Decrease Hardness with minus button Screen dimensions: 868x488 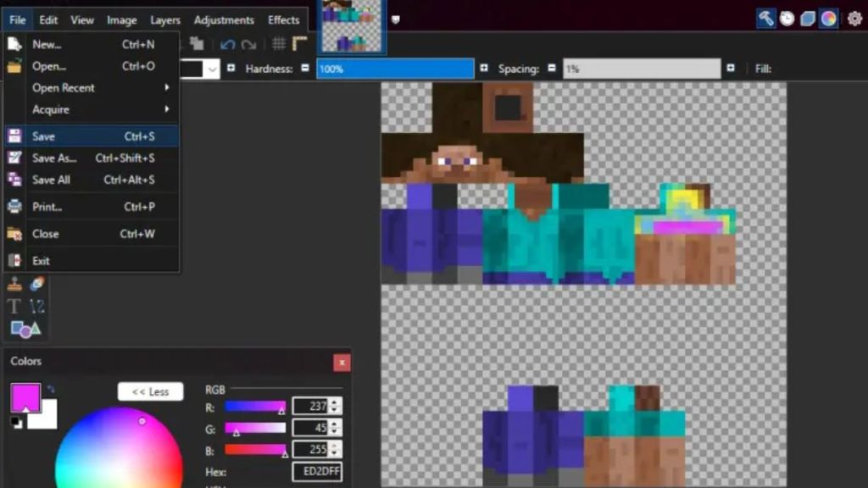tap(305, 68)
